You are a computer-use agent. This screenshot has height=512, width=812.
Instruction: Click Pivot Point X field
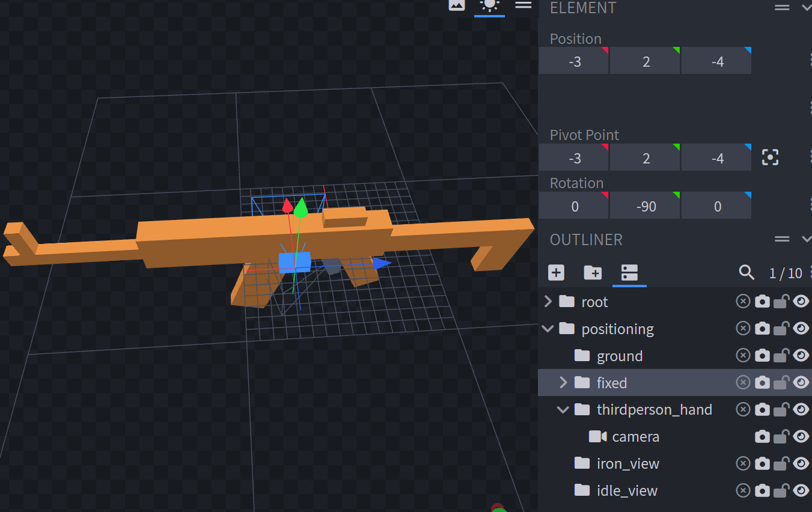[574, 157]
